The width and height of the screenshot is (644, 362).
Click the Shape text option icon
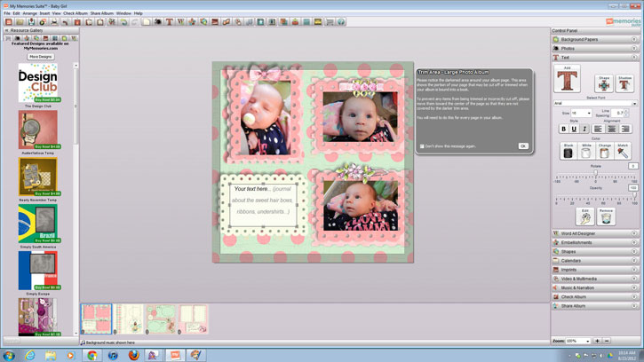click(x=604, y=83)
